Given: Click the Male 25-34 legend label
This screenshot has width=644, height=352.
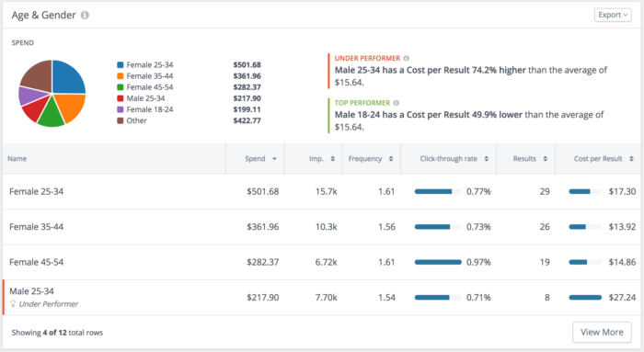Looking at the screenshot, I should (x=145, y=98).
